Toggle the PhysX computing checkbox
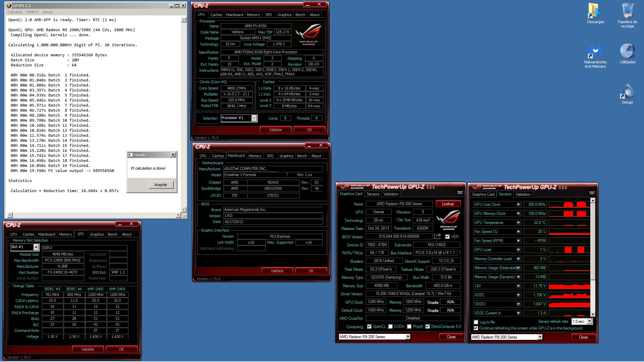This screenshot has width=644, height=362. click(x=409, y=326)
